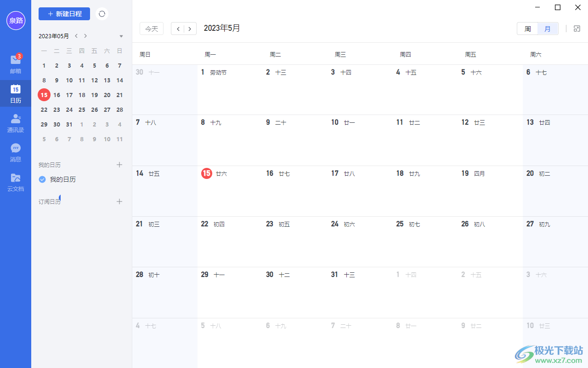Select May 27 in mini calendar

click(107, 109)
